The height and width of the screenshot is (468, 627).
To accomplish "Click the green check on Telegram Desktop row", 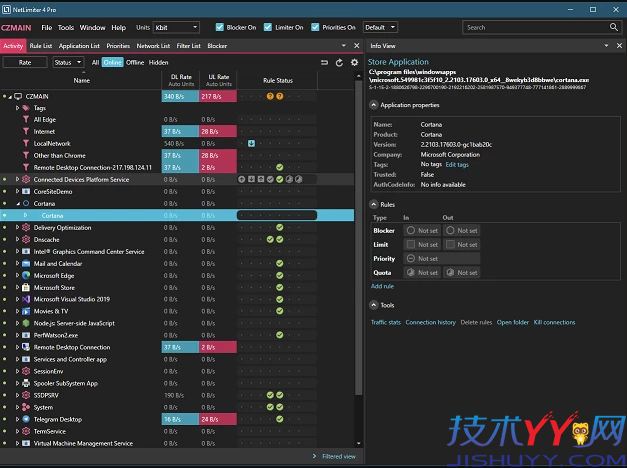I will 280,419.
